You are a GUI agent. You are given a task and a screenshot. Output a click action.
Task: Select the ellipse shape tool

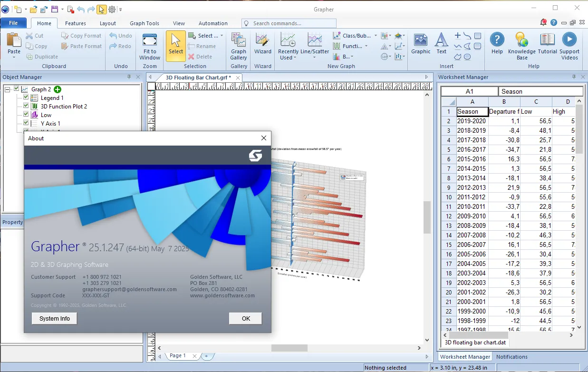468,57
